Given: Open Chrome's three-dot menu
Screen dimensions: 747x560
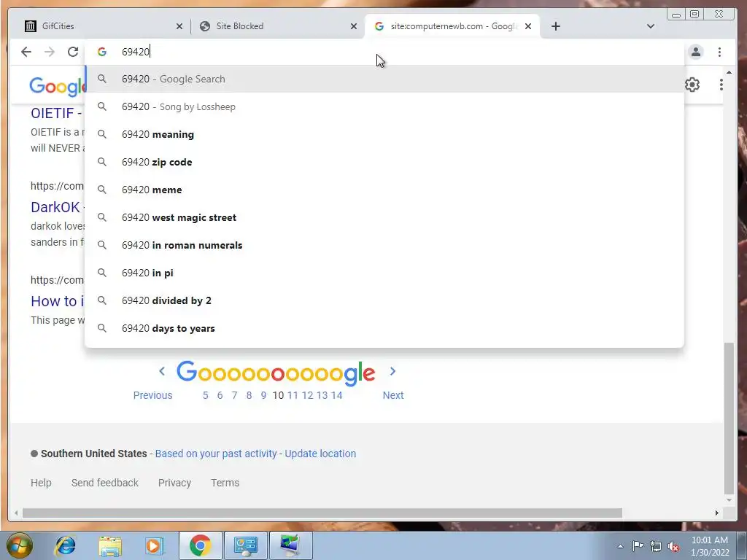Looking at the screenshot, I should [719, 52].
